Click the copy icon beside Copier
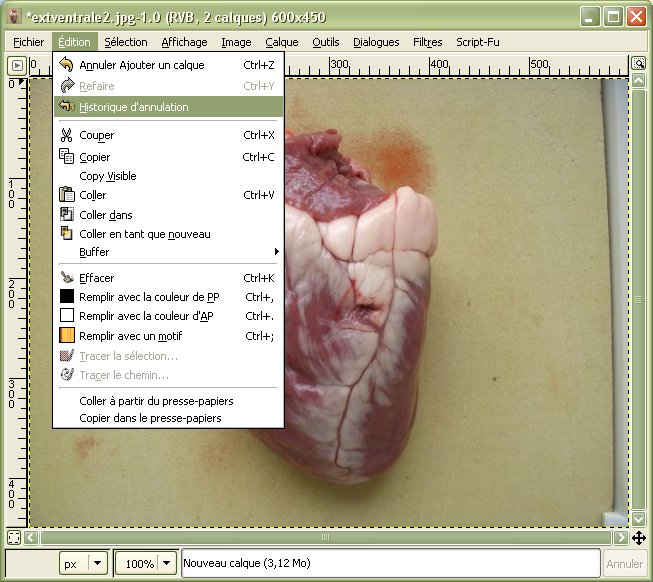The height and width of the screenshot is (582, 653). click(67, 157)
